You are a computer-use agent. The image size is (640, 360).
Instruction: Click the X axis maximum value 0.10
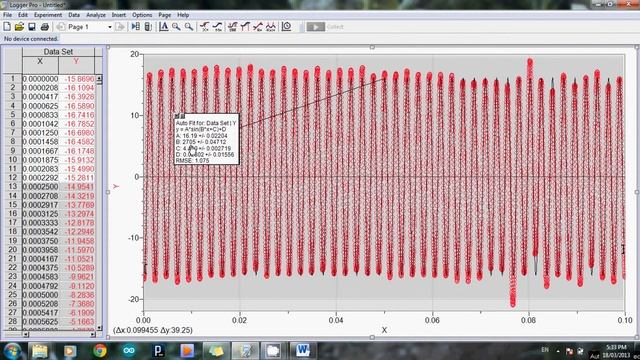625,320
